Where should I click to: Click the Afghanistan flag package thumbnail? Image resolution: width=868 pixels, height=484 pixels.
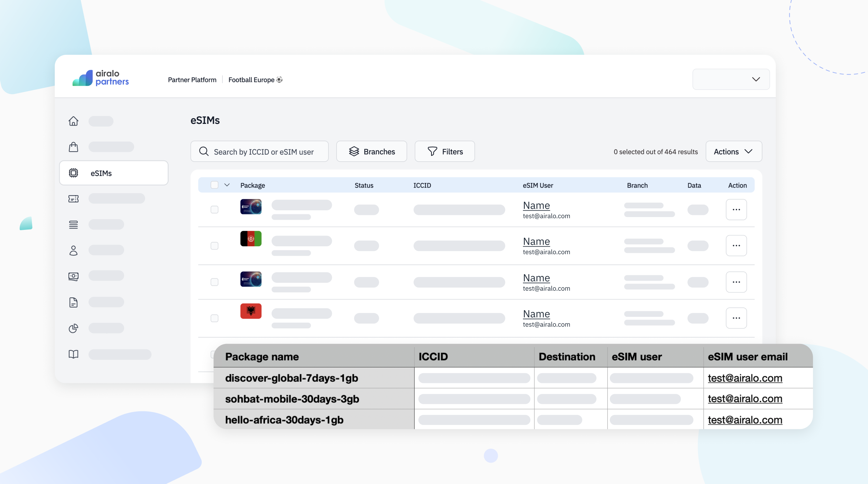(x=251, y=239)
